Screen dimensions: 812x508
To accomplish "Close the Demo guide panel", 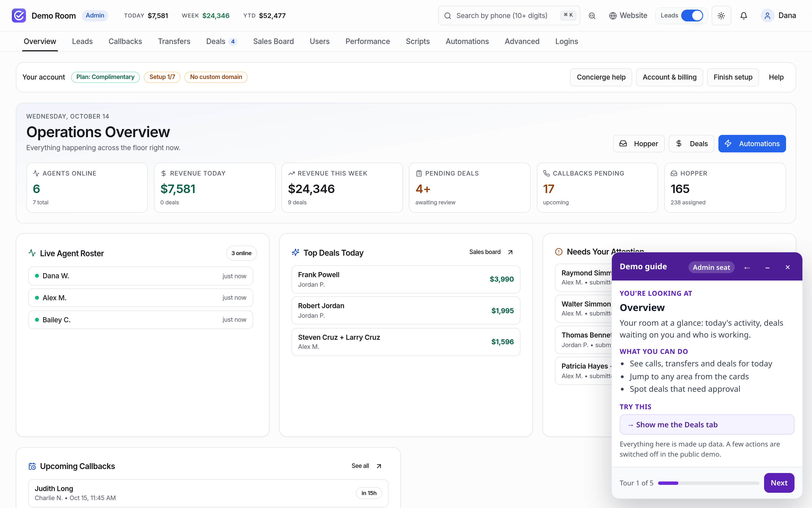I will click(x=787, y=268).
